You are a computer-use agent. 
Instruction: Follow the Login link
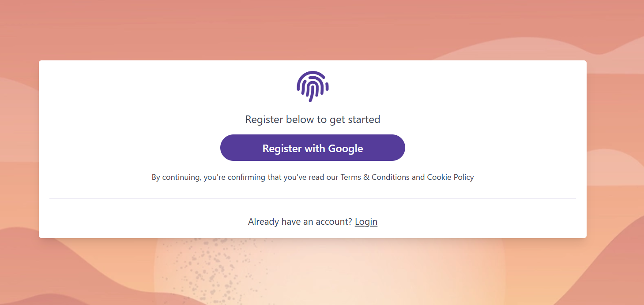point(366,222)
